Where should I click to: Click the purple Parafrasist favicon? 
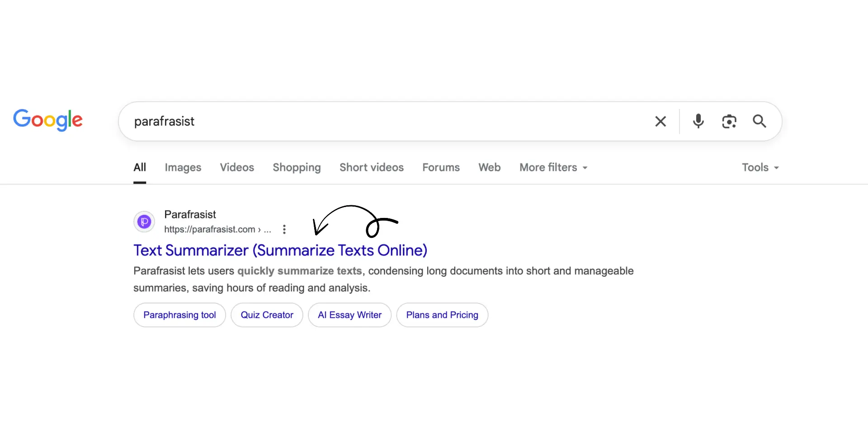coord(144,222)
